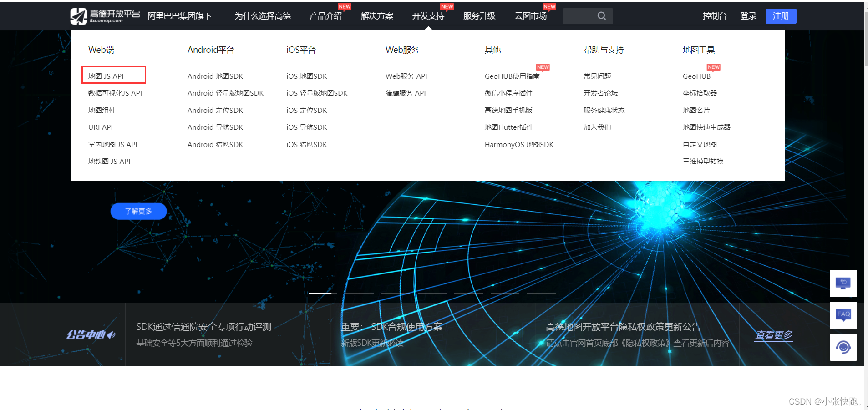Screen dimensions: 868x410
Task: Select 地图组件 under Web端
Action: click(x=102, y=110)
